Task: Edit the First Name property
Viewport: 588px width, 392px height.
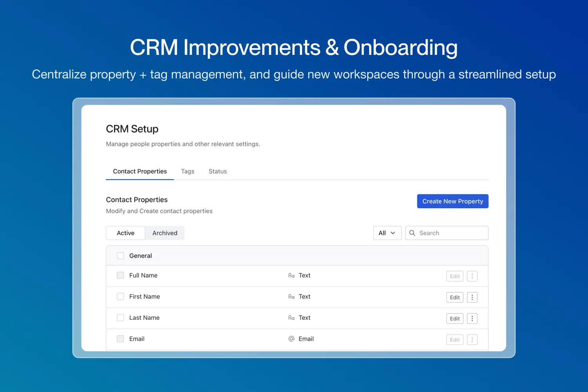Action: coord(455,298)
